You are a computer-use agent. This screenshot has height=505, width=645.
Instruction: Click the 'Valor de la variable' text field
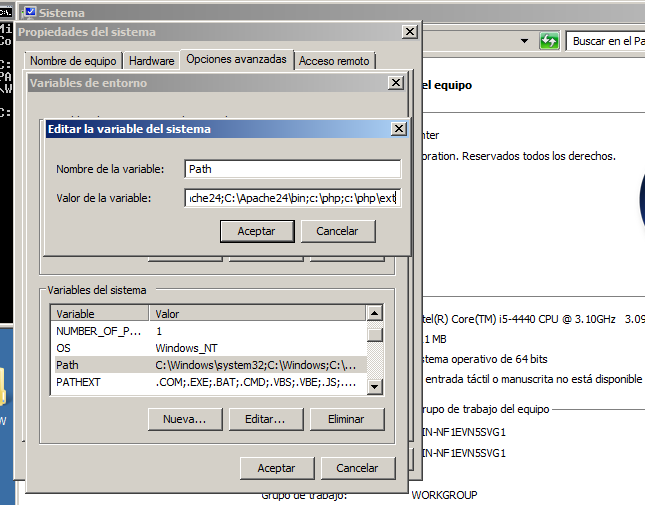pyautogui.click(x=292, y=198)
